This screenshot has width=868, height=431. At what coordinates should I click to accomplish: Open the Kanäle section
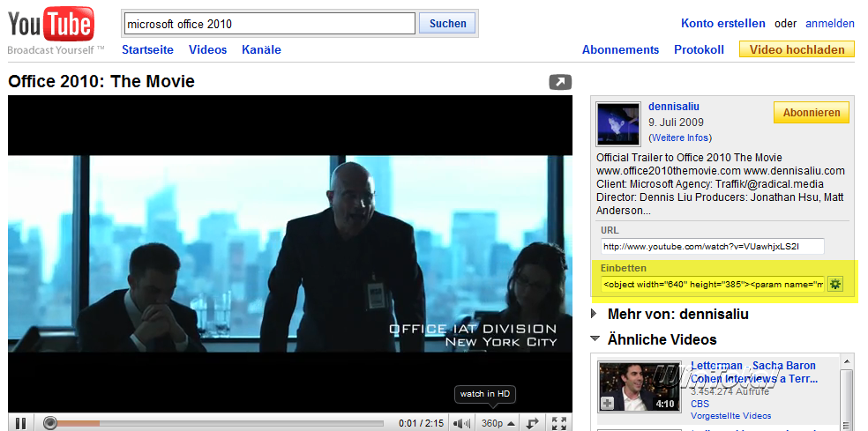[261, 49]
